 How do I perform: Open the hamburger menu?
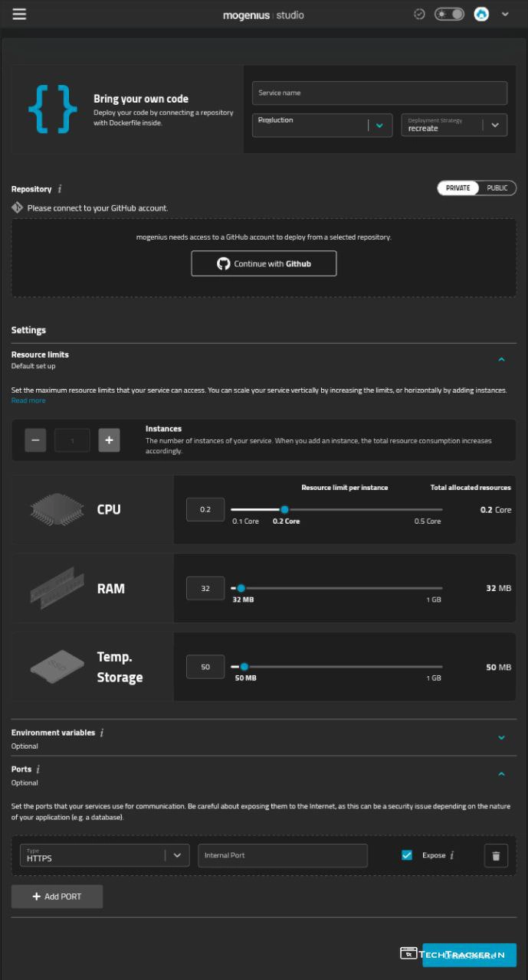pos(19,14)
